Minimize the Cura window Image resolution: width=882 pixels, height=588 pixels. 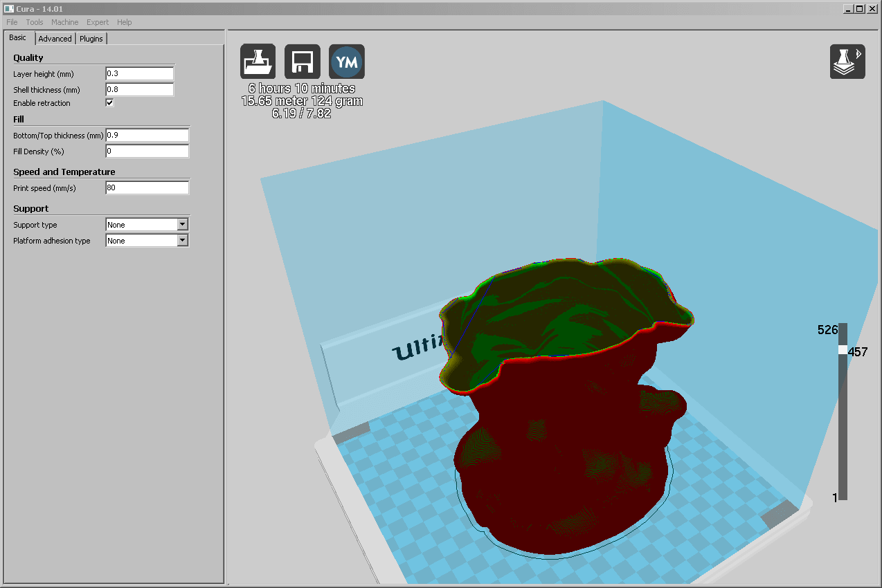(x=848, y=8)
